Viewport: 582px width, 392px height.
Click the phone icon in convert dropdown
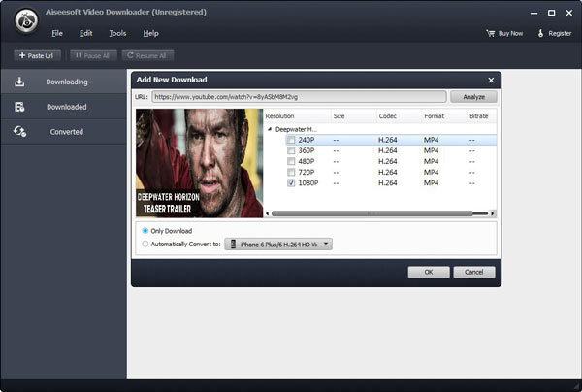click(233, 245)
